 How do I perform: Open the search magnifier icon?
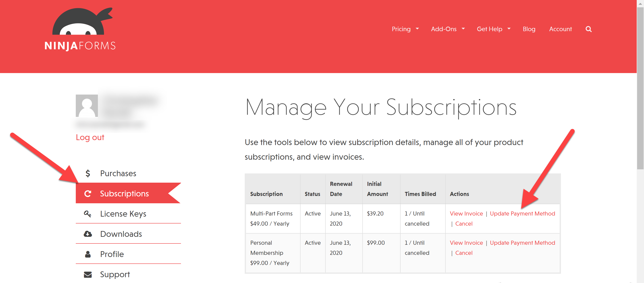point(588,29)
